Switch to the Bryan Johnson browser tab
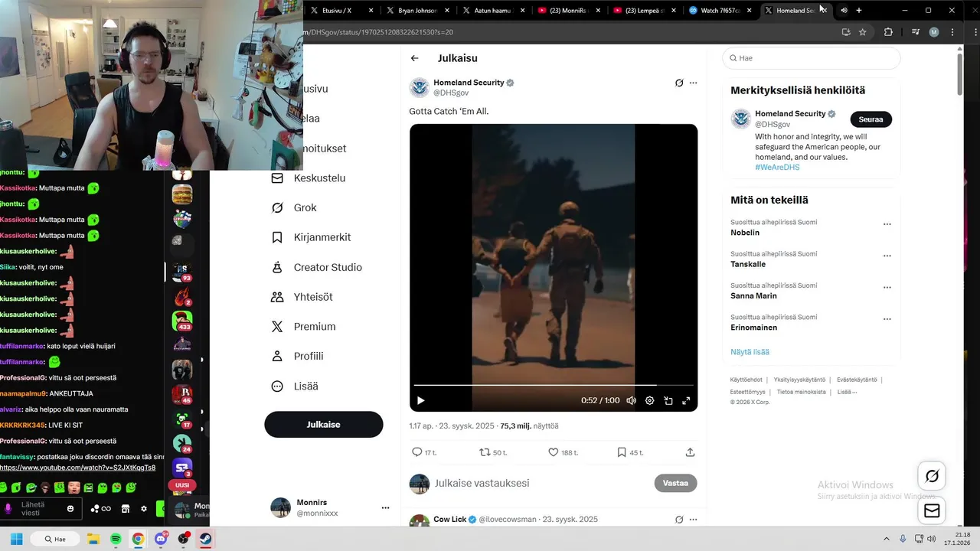Screen dimensions: 980x551 click(417, 11)
